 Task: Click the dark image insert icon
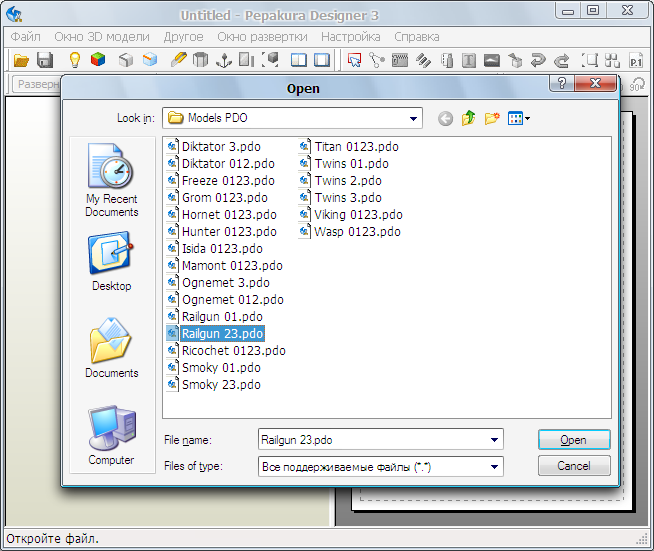click(492, 61)
